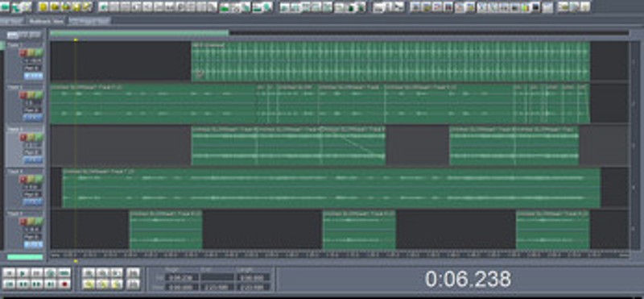Open the Track 1 volume field
The image size is (644, 299).
(33, 61)
